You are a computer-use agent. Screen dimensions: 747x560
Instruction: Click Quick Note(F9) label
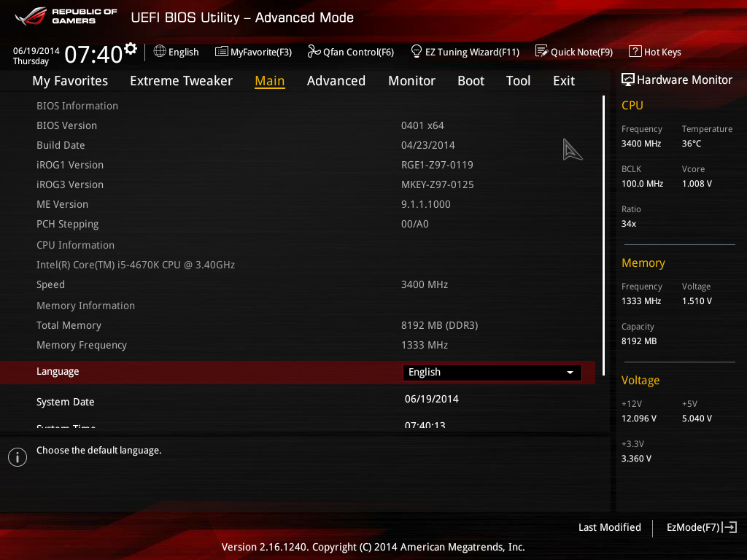coord(581,52)
